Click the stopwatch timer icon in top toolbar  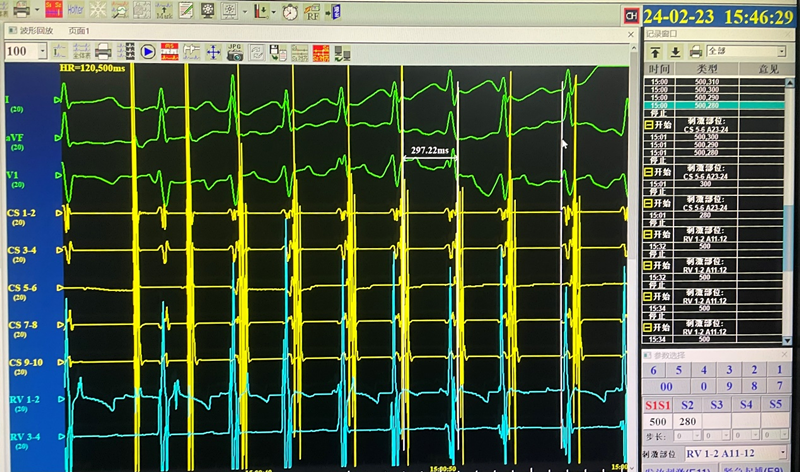(x=289, y=12)
